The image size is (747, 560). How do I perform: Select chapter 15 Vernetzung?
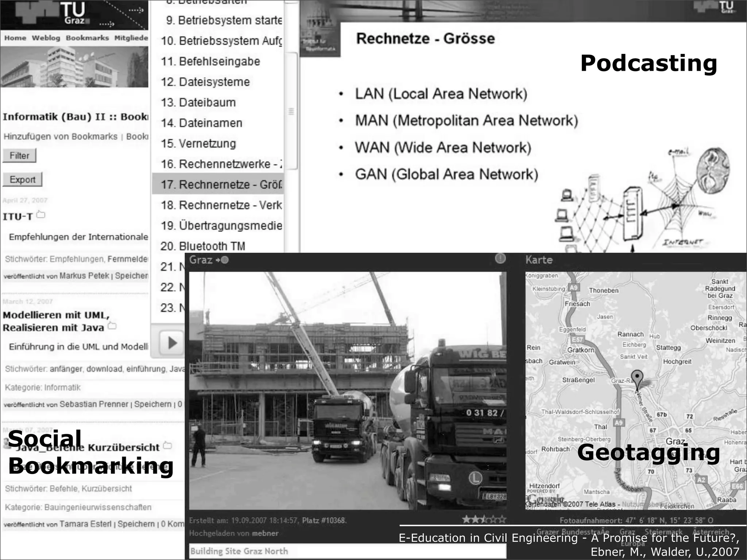click(198, 144)
